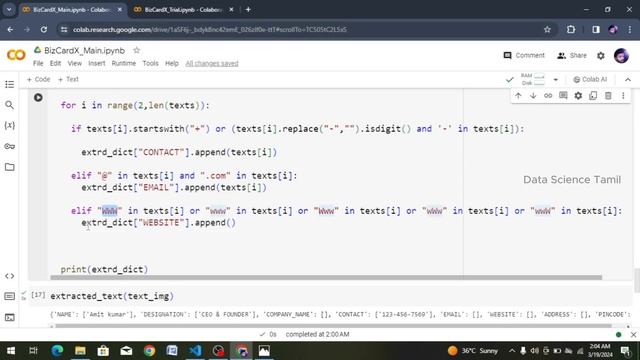Copy link to cell

coord(548,96)
